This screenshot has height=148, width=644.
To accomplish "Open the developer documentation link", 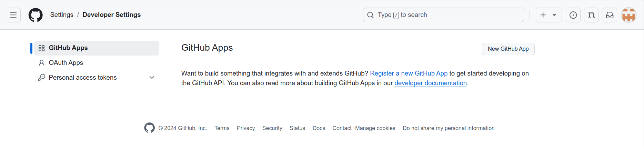I will coord(431,83).
